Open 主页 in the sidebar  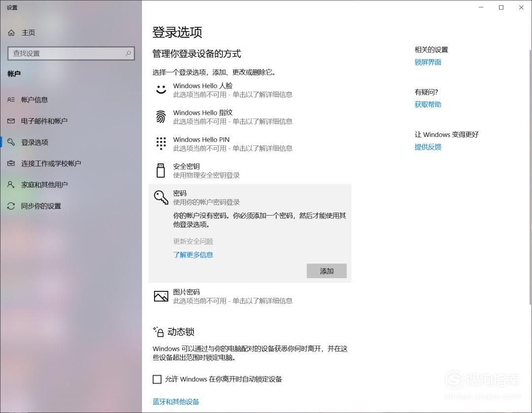point(28,32)
